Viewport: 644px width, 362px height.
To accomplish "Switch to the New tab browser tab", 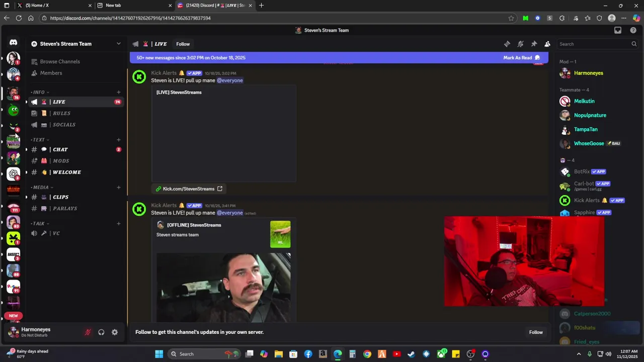I will point(133,6).
